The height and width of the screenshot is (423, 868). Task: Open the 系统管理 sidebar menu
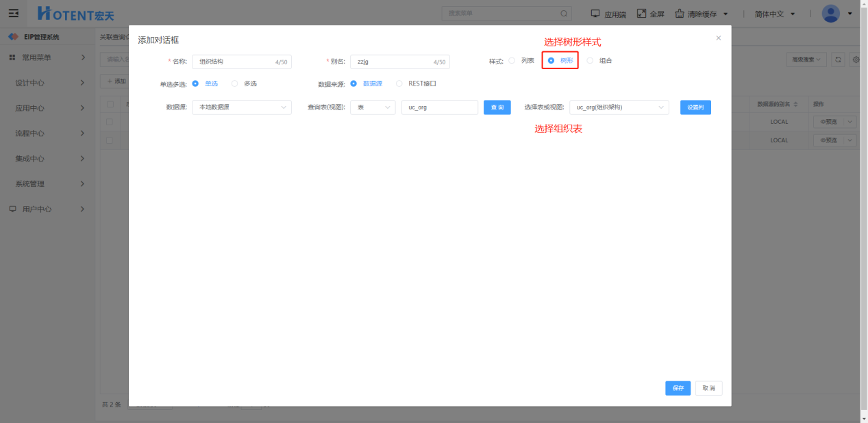click(48, 183)
